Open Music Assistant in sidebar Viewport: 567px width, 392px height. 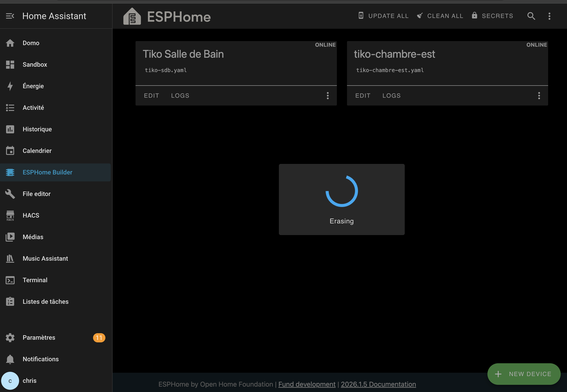point(45,258)
